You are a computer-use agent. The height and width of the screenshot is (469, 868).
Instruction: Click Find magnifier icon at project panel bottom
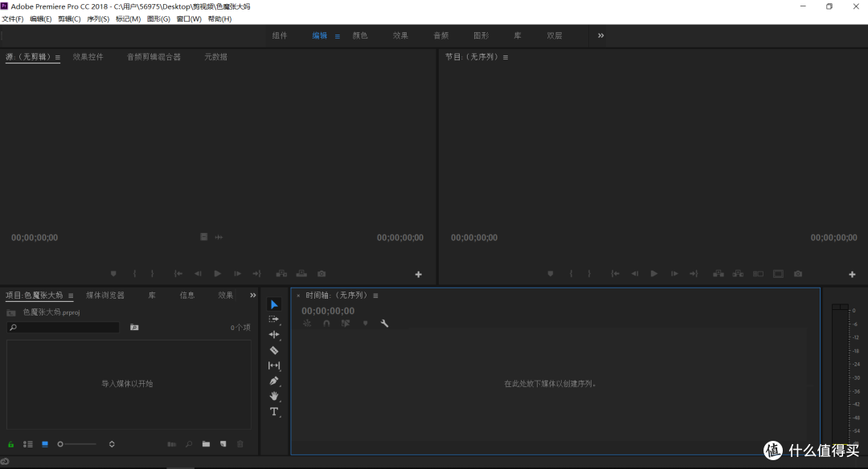(189, 444)
